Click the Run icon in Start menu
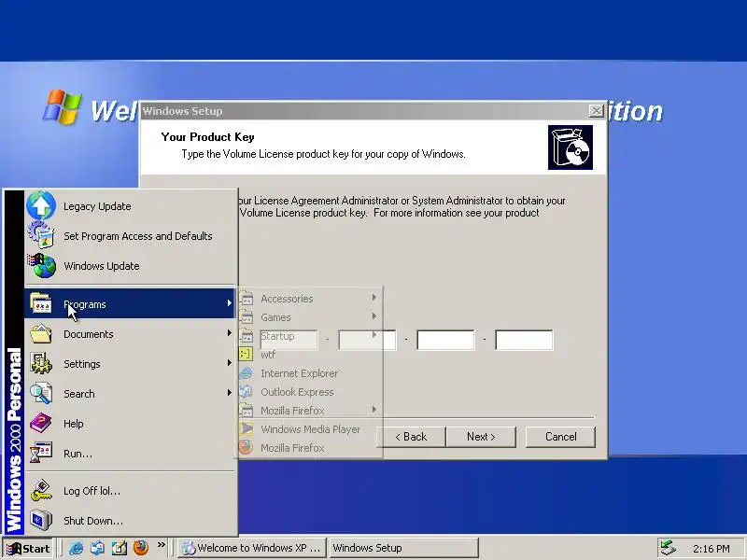The width and height of the screenshot is (747, 560). (41, 453)
